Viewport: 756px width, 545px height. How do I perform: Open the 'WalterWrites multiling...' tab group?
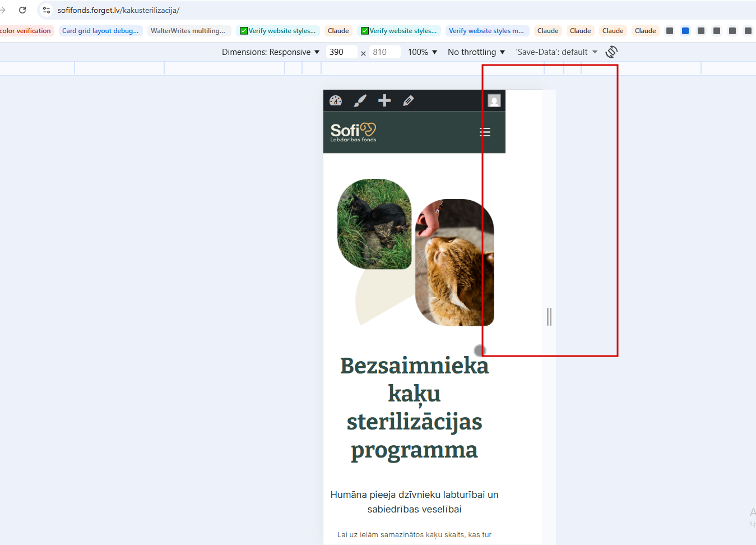coord(188,31)
